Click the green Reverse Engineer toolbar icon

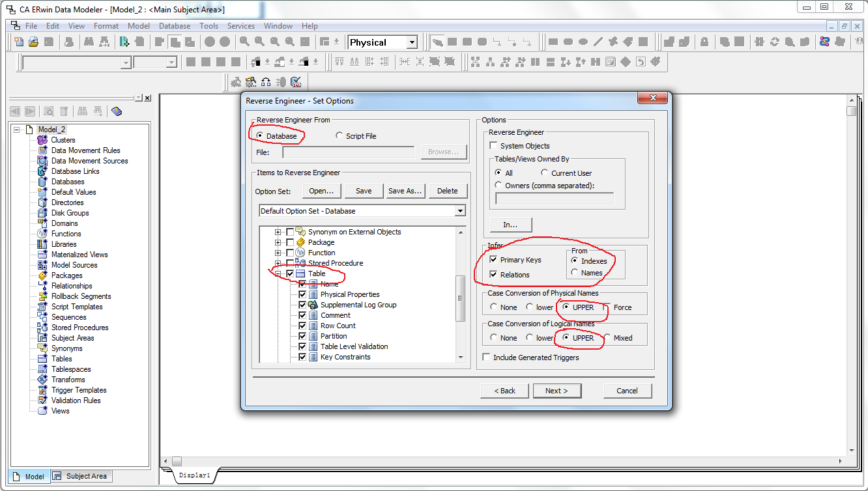(124, 42)
